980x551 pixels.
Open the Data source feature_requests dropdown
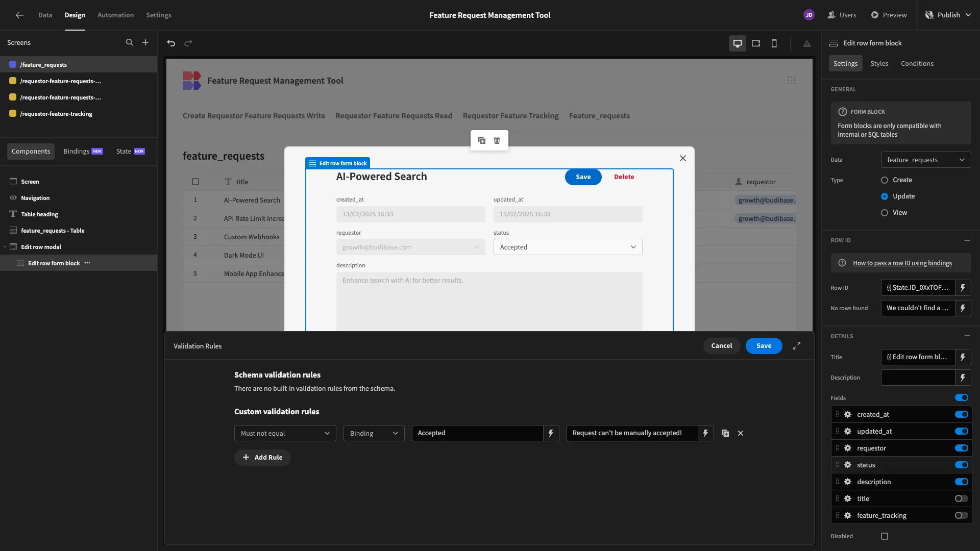(x=925, y=160)
